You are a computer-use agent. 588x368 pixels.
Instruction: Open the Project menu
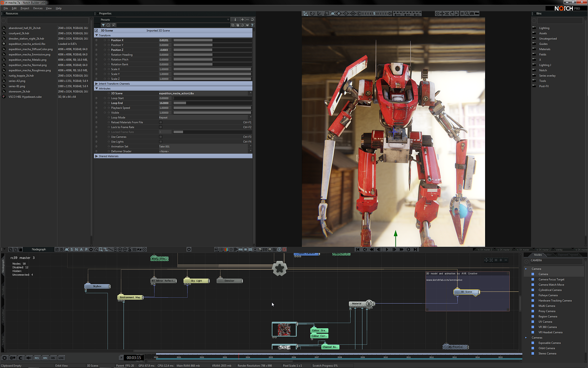(x=25, y=8)
